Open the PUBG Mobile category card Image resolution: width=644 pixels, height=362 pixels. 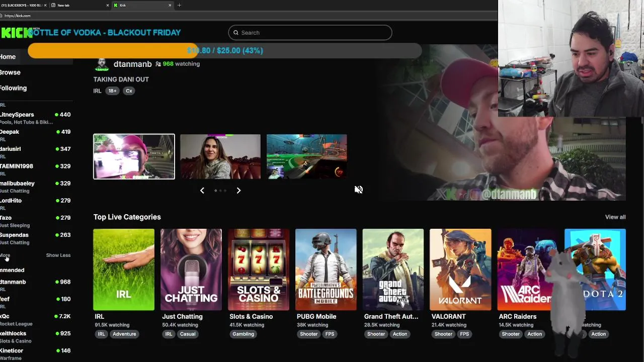(326, 269)
